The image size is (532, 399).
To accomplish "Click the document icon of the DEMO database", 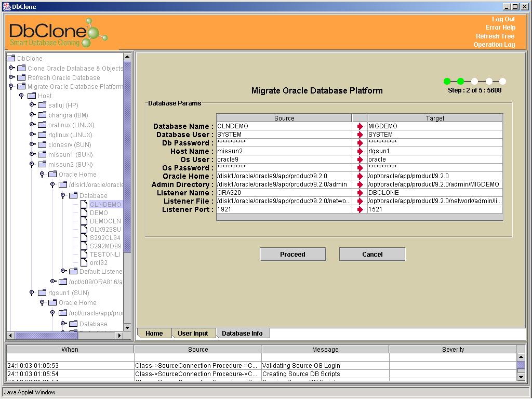I will pyautogui.click(x=84, y=212).
